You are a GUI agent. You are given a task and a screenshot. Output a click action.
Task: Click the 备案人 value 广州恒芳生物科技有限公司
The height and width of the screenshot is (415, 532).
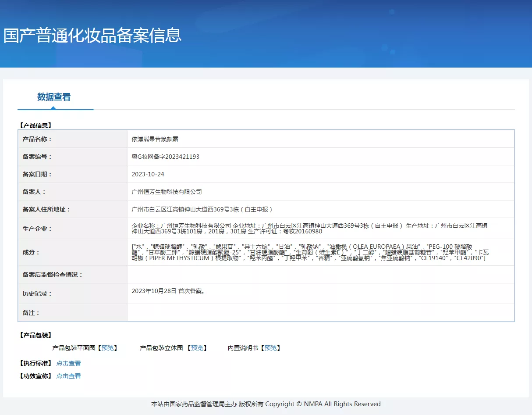[x=167, y=192]
